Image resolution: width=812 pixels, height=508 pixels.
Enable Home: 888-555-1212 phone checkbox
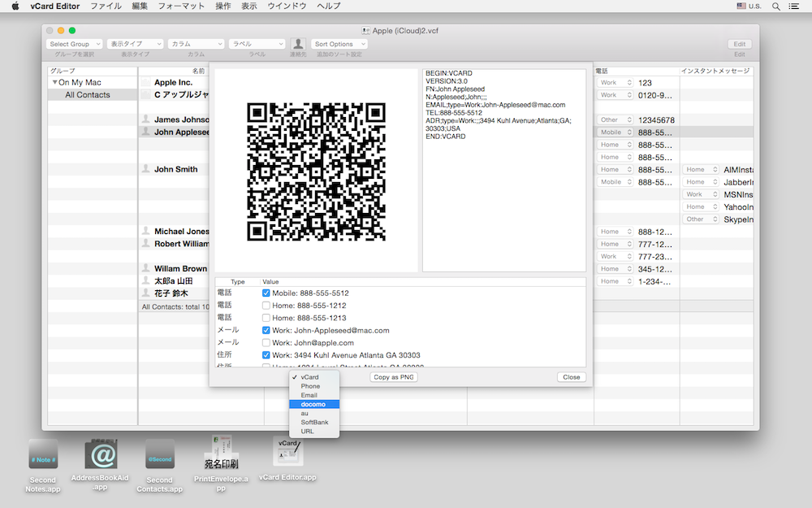point(266,306)
